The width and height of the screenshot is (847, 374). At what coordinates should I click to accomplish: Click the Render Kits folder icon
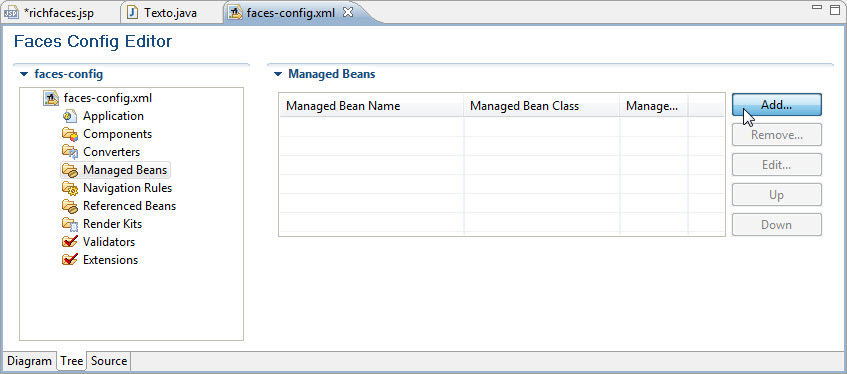(x=70, y=224)
